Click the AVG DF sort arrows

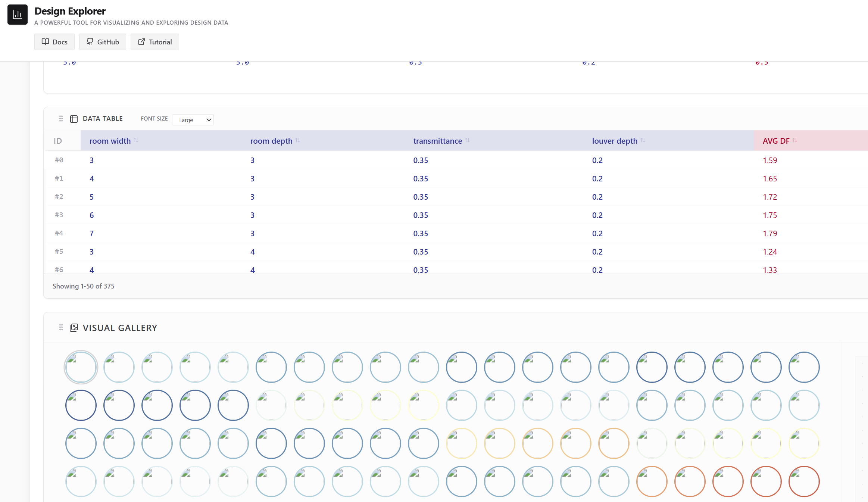794,140
